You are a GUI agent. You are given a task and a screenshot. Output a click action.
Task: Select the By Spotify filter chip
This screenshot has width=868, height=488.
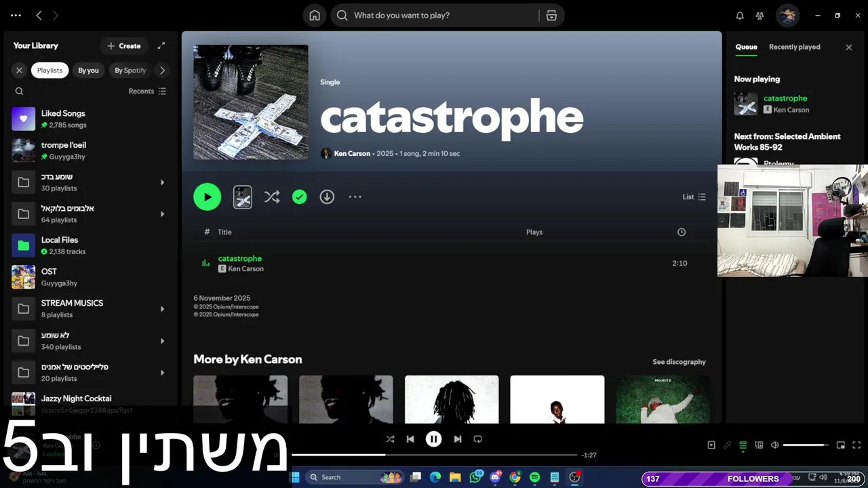(130, 70)
